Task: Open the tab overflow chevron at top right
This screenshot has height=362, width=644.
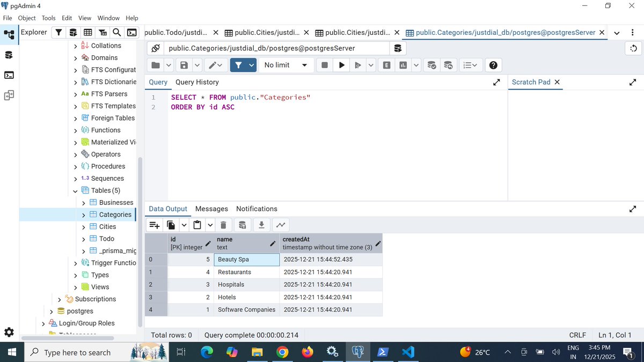Action: (617, 33)
